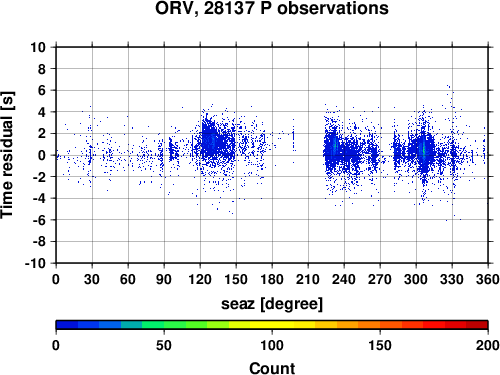This screenshot has height=375, width=500.
Task: Click the 'Time residual [s]' y-axis label
Action: [7, 155]
